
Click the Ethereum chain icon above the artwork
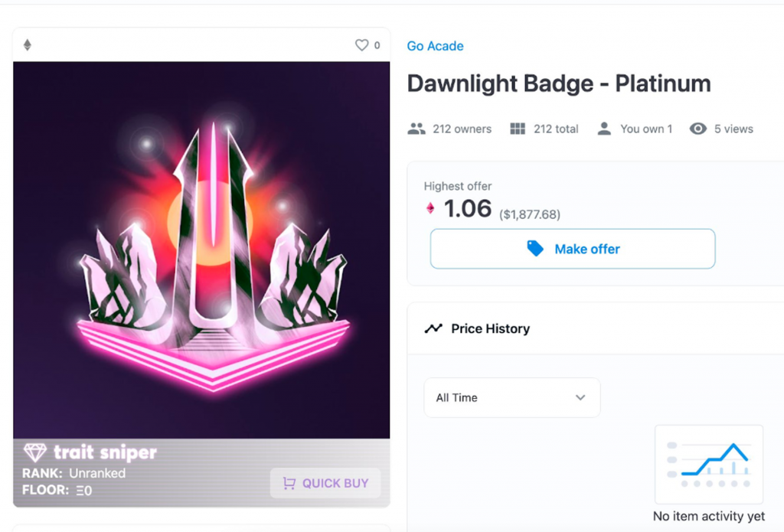pyautogui.click(x=28, y=45)
